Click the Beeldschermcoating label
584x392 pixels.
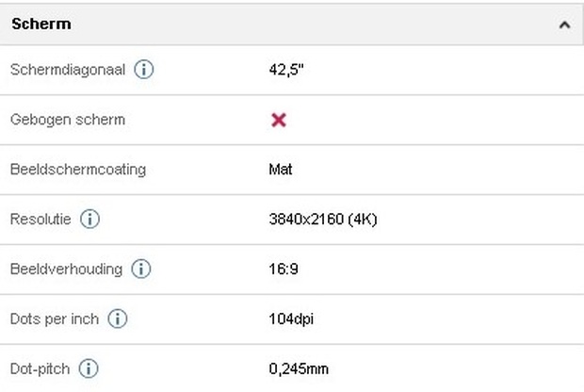(x=78, y=170)
